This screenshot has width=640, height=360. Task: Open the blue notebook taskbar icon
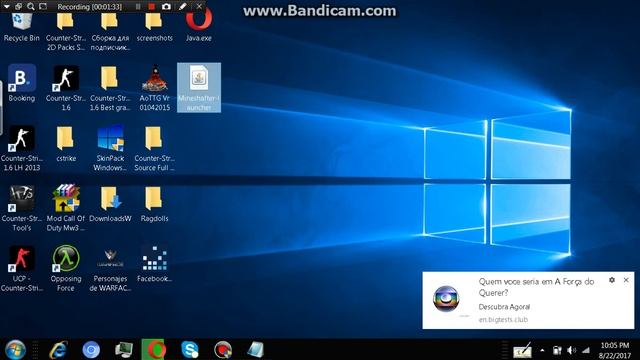255,350
